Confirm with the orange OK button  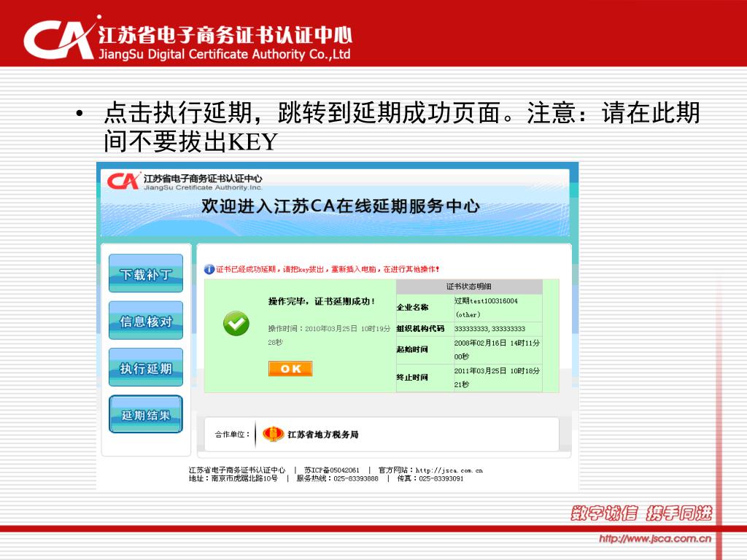coord(290,368)
